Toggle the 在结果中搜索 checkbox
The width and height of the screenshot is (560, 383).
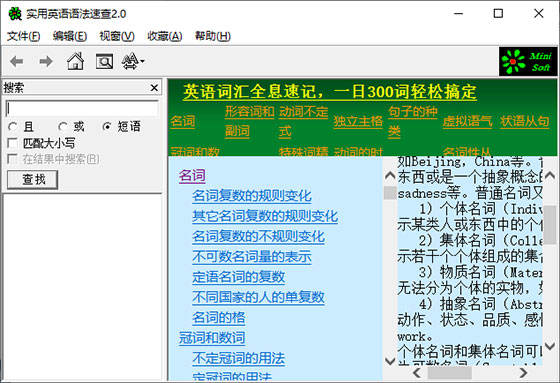[12, 159]
